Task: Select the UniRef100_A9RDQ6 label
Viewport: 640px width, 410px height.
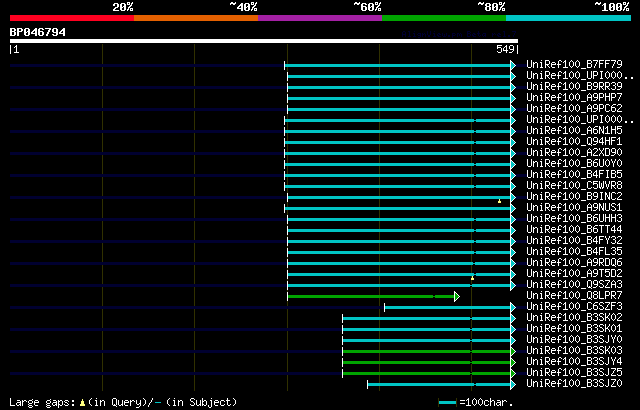Action: coord(574,263)
